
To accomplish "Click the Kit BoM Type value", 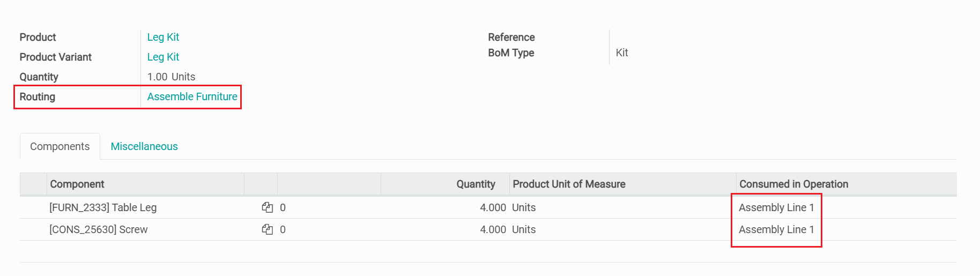I will (x=622, y=53).
